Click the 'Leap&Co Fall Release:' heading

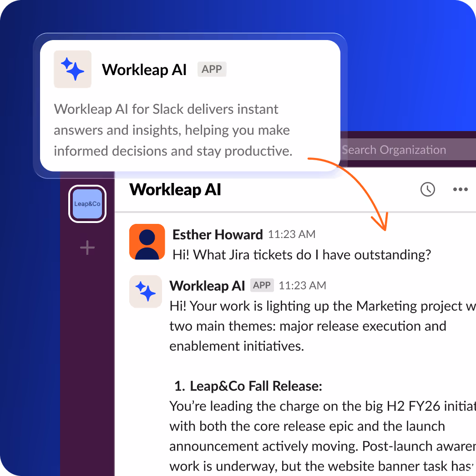point(256,386)
